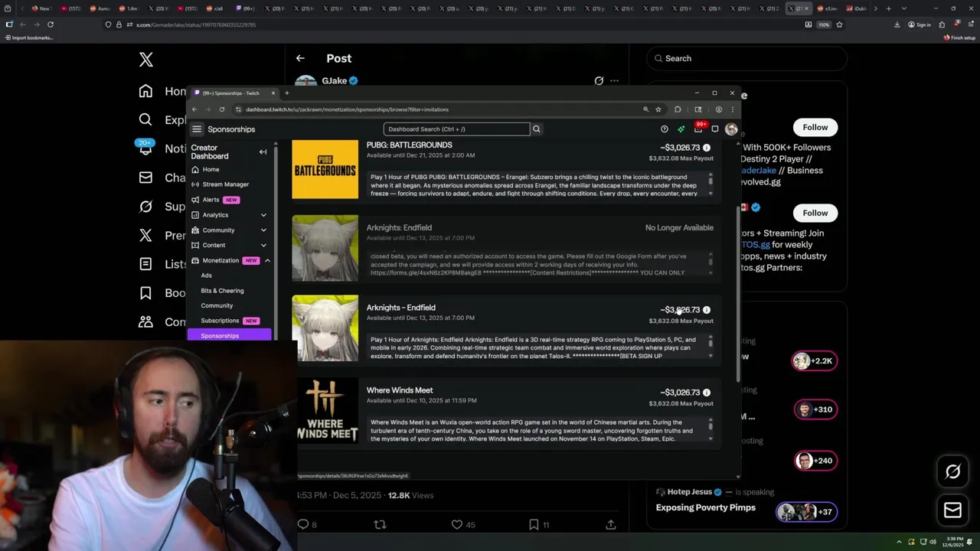The height and width of the screenshot is (551, 980).
Task: Open X Explore magnifier icon
Action: click(x=145, y=119)
